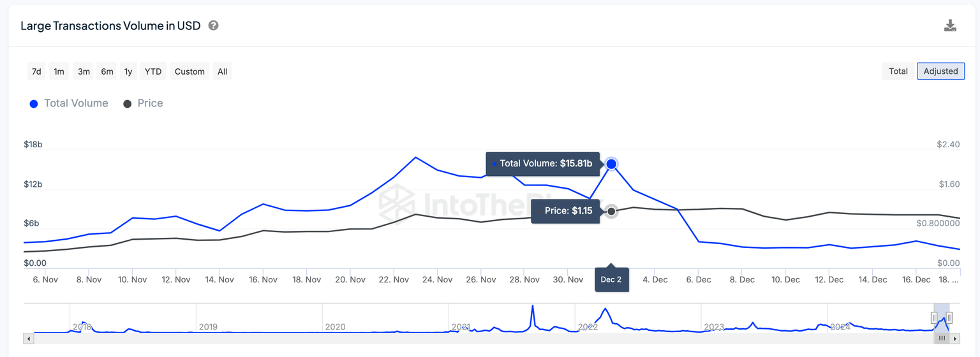Click the download chart icon
This screenshot has height=357, width=980.
pos(950,26)
